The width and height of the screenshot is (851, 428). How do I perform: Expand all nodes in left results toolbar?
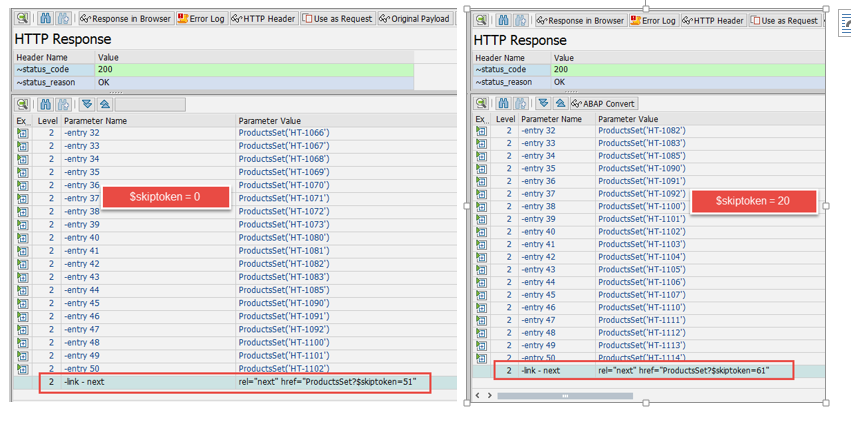click(x=87, y=104)
